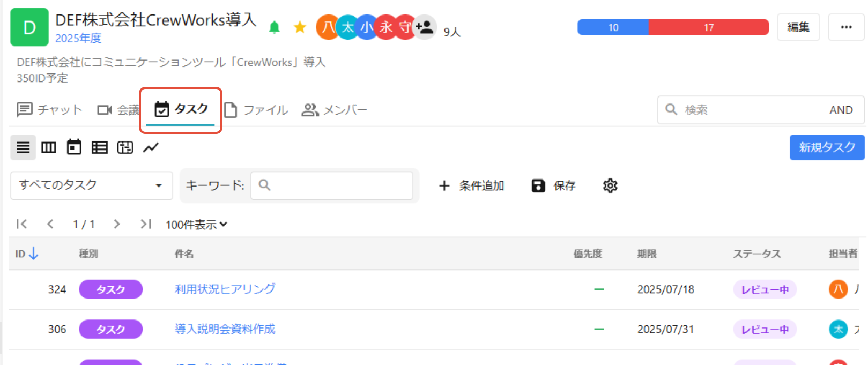868x365 pixels.
Task: Click the レビュー中 status for task 324
Action: (x=765, y=289)
